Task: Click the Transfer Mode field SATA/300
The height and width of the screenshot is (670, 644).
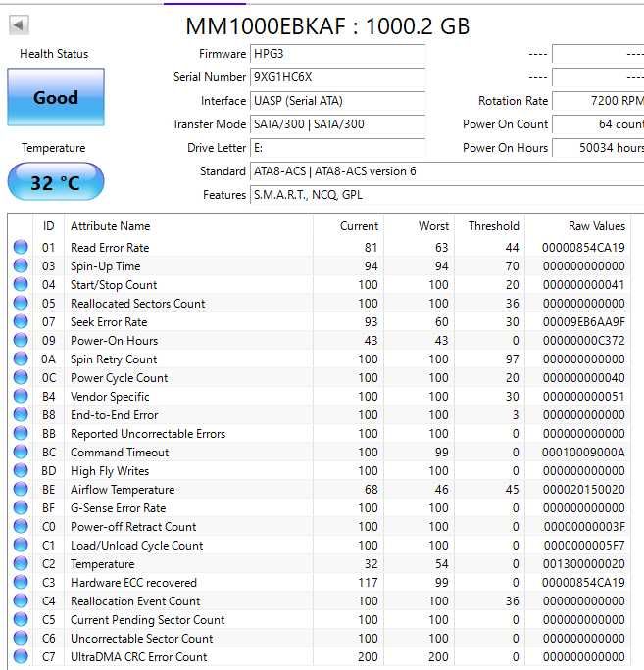Action: (x=338, y=124)
